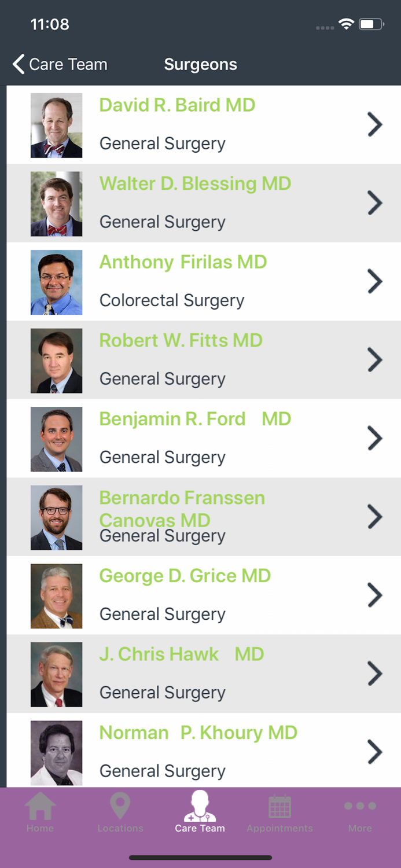The image size is (401, 868).
Task: Tap the battery indicator in the status bar
Action: point(370,24)
